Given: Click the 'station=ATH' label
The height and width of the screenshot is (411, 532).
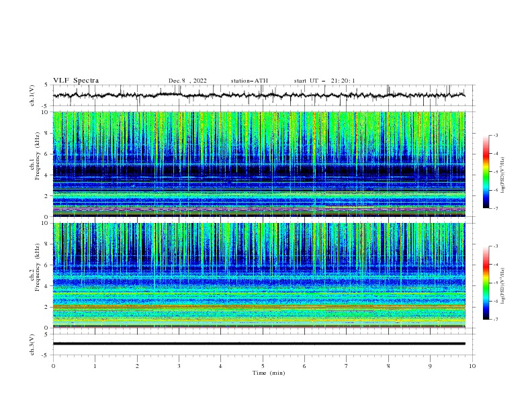Looking at the screenshot, I should [249, 81].
